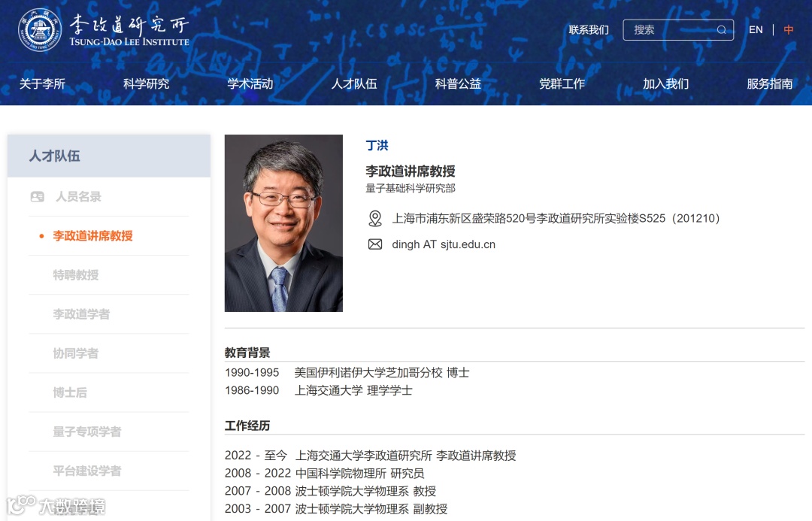Click the name heading 丁洪
The image size is (812, 521).
pyautogui.click(x=377, y=146)
